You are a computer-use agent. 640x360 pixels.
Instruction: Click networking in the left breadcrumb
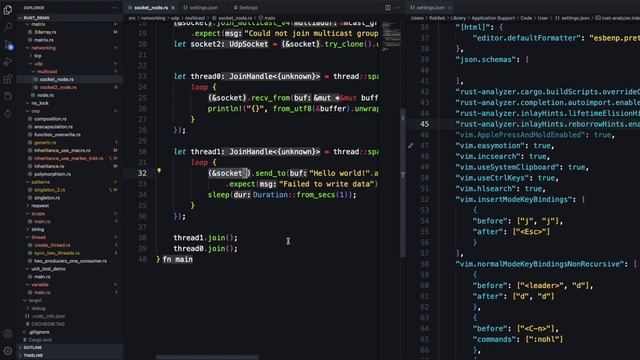153,18
